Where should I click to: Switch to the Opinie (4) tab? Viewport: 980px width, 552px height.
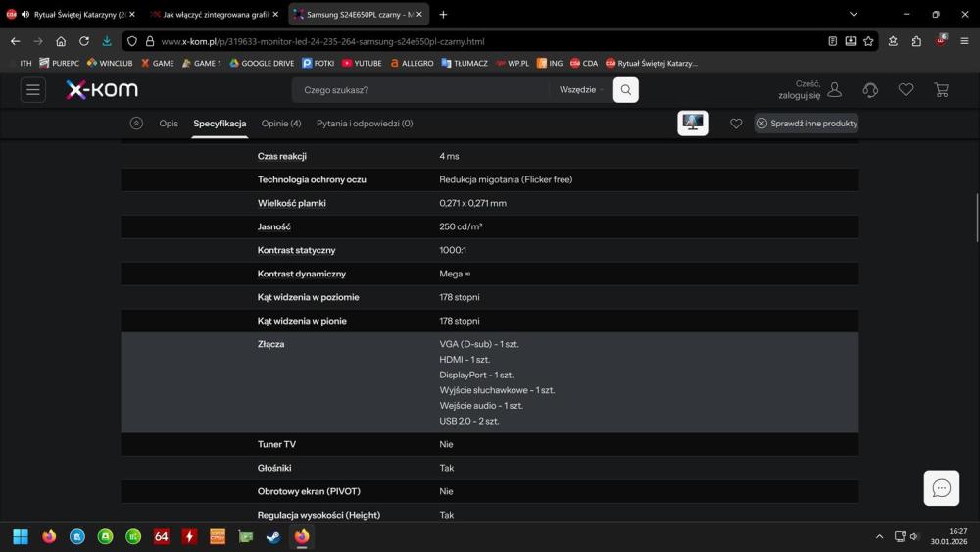281,124
